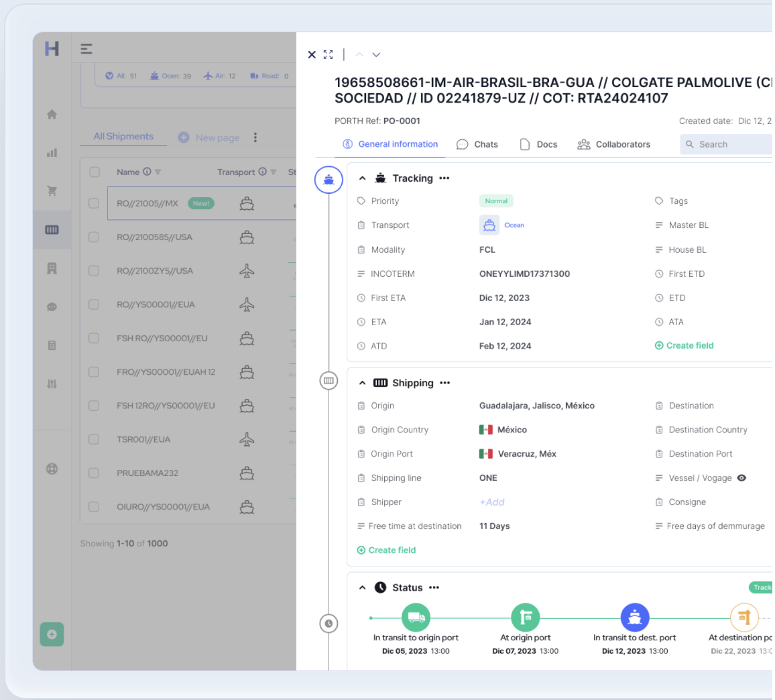This screenshot has height=700, width=775.
Task: Click the home icon in left sidebar
Action: (52, 115)
